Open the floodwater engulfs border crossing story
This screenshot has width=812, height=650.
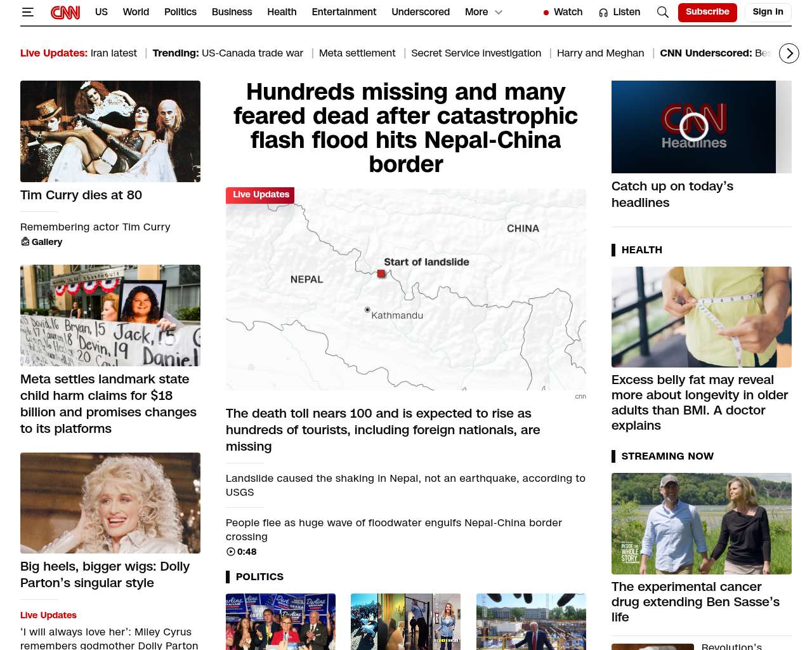pos(394,529)
